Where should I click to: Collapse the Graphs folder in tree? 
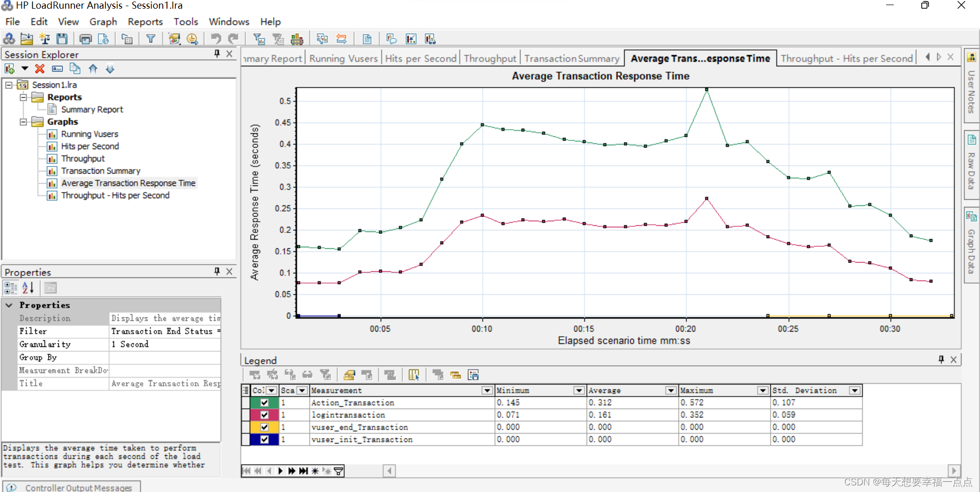(x=23, y=122)
